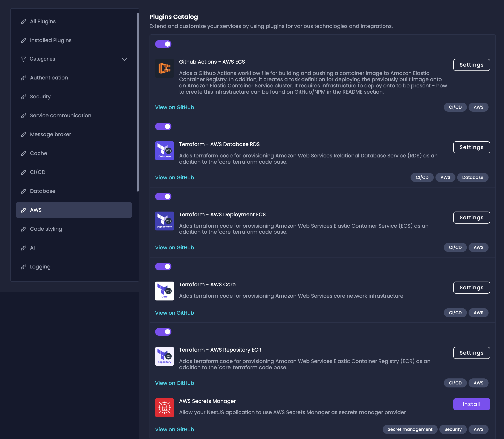Click the AWS tag on Terraform AWS Core

point(478,312)
